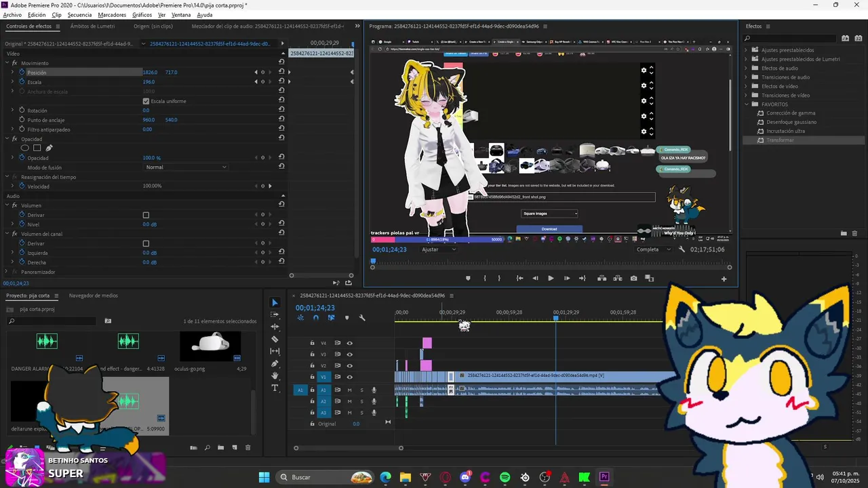Viewport: 868px width, 488px height.
Task: Select the Ripple Edit tool
Action: 275,327
